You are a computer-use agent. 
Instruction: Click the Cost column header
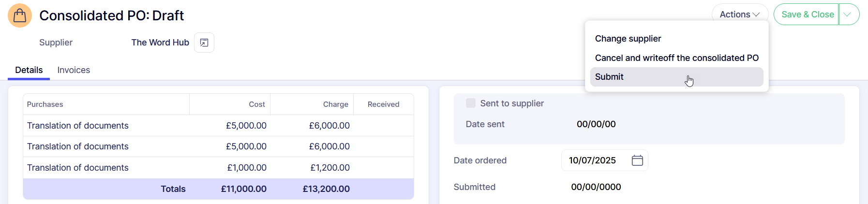point(256,104)
